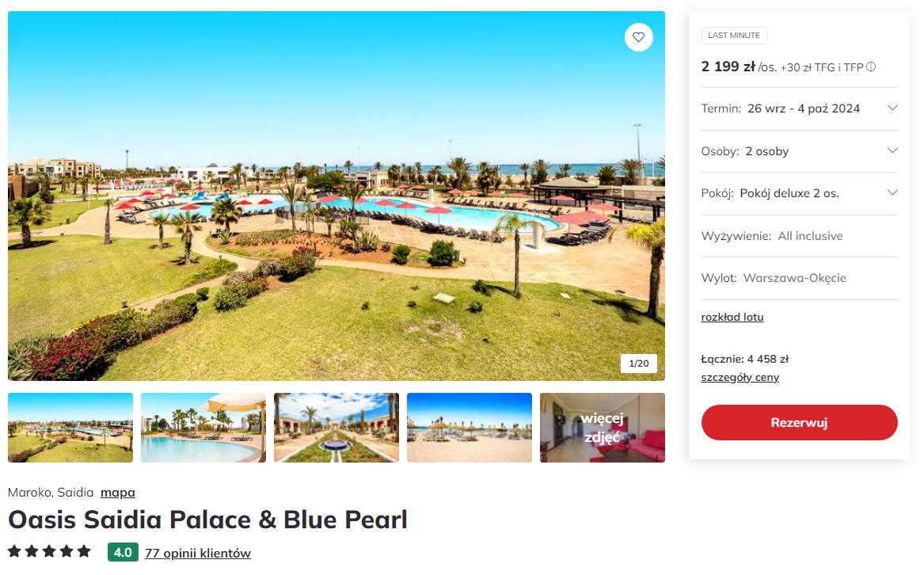Click the main hotel pool photo
The width and height of the screenshot is (924, 575).
(337, 196)
